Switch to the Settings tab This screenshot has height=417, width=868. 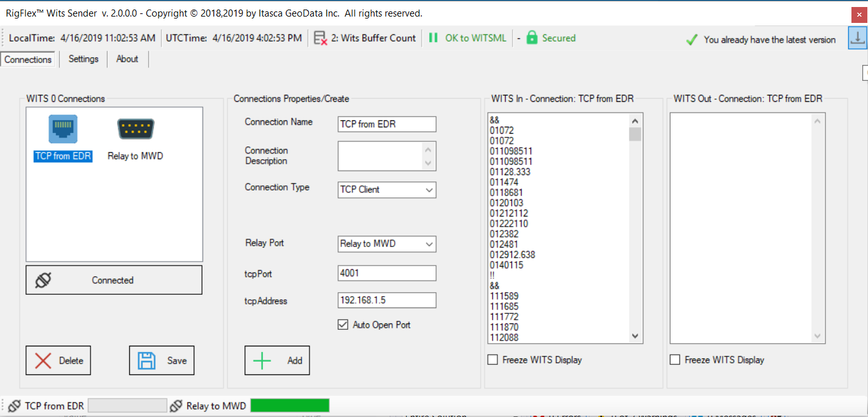(83, 59)
